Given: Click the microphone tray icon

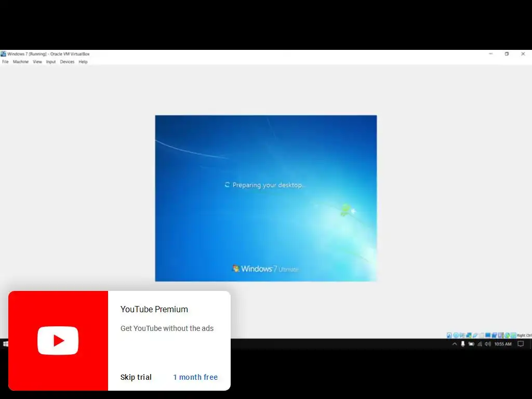Looking at the screenshot, I should click(x=463, y=344).
